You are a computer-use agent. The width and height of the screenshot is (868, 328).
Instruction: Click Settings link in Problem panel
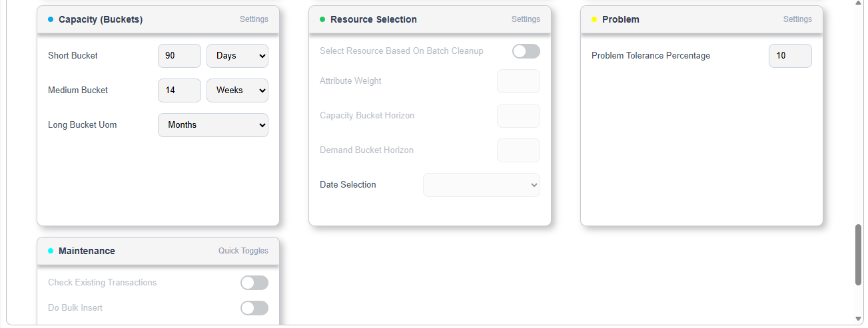point(797,19)
